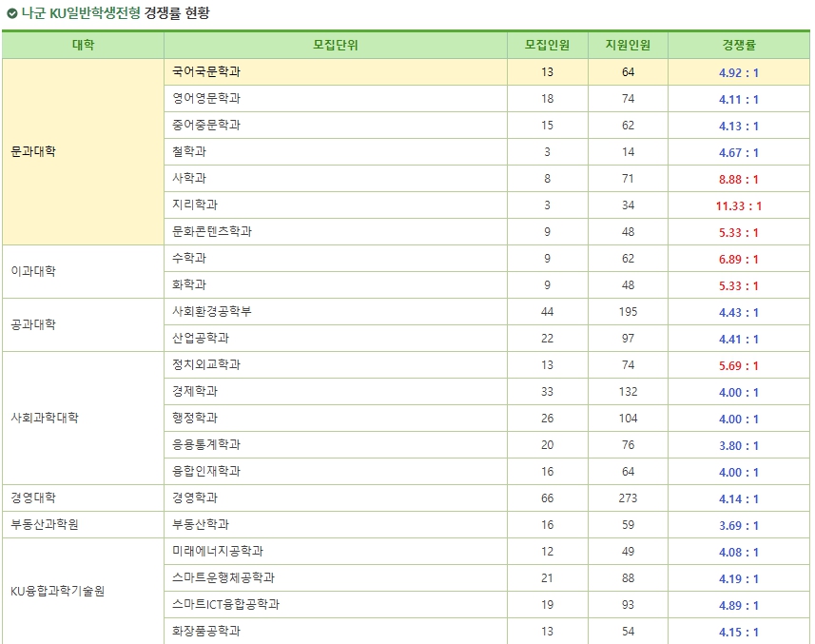Click the 6.89 : 1 competition ratio
The height and width of the screenshot is (644, 815).
pos(739,260)
